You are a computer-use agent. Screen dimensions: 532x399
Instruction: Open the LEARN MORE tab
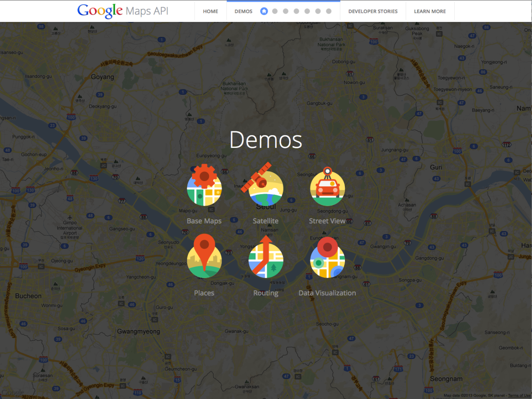pyautogui.click(x=430, y=11)
